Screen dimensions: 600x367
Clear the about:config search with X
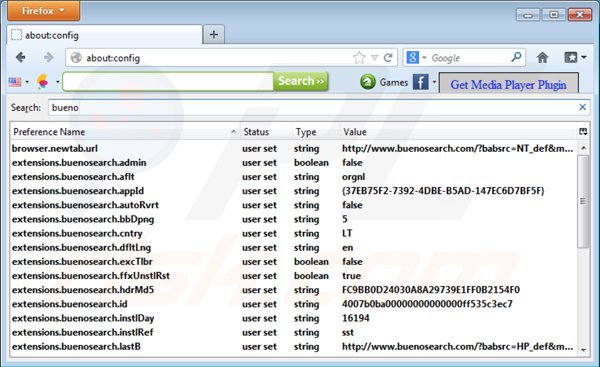click(582, 107)
